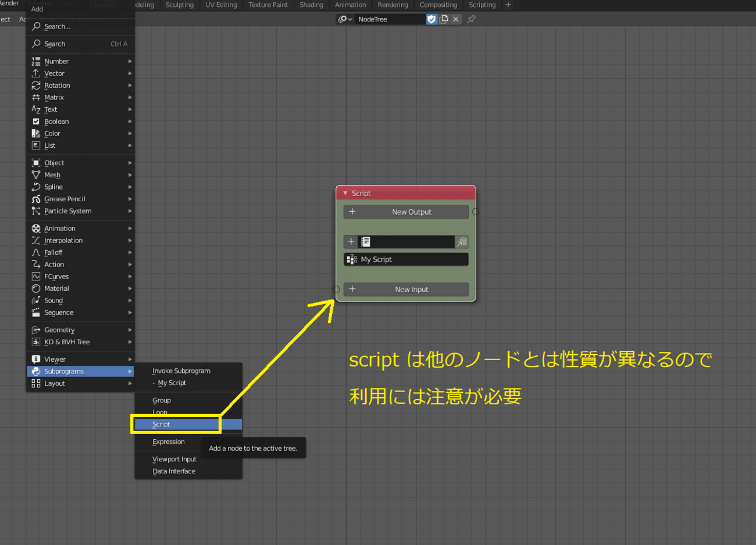This screenshot has width=756, height=545.
Task: Click plus icon to create new text block
Action: [x=351, y=241]
